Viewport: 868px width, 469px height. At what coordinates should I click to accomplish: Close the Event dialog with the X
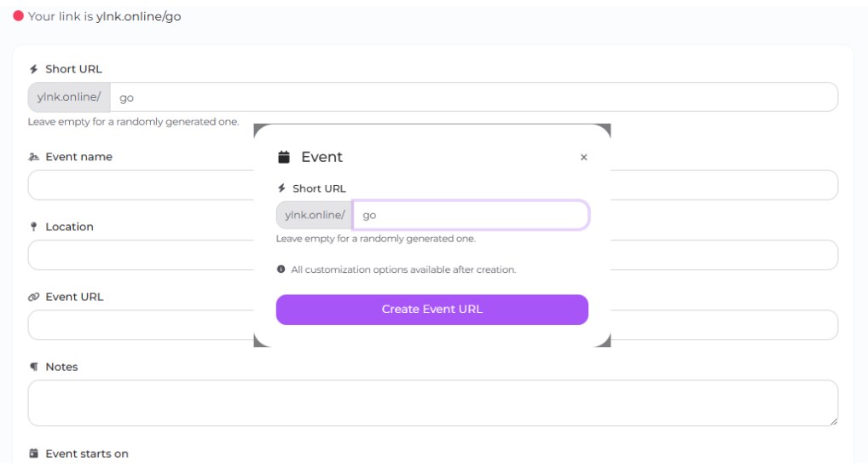pyautogui.click(x=583, y=158)
